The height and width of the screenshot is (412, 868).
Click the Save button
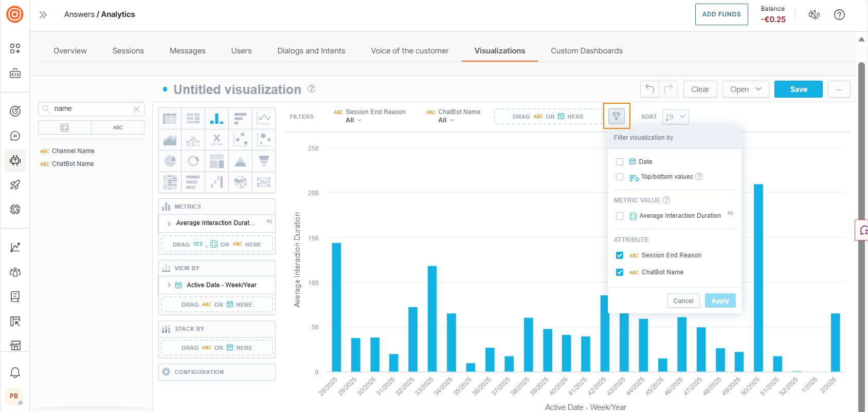coord(798,89)
